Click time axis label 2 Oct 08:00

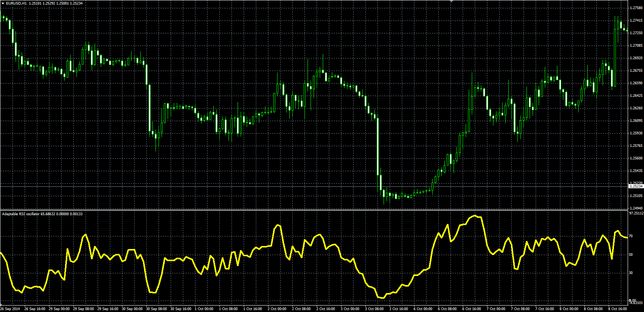click(301, 309)
